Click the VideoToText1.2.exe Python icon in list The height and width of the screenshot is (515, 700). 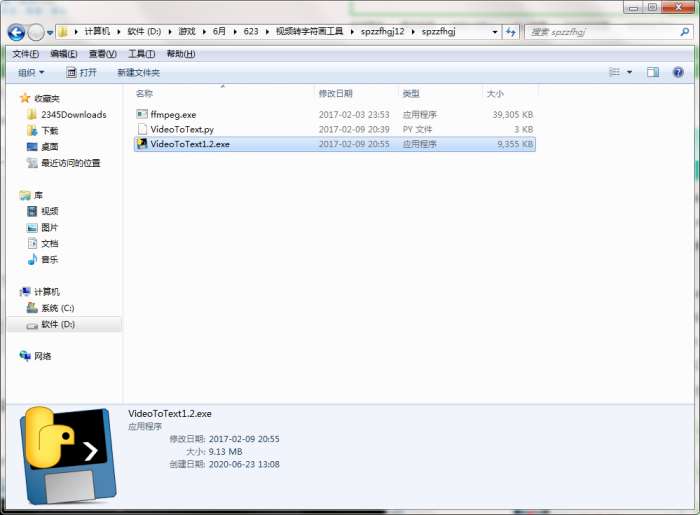(142, 144)
